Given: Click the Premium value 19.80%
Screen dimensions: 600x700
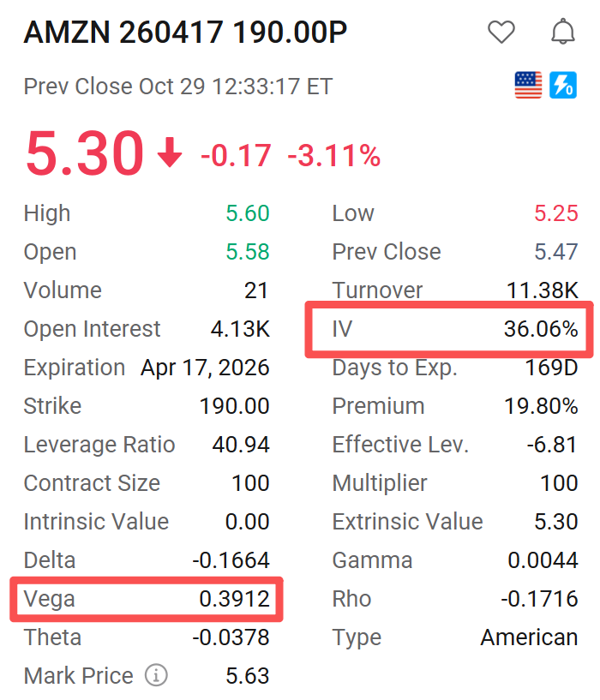Looking at the screenshot, I should (541, 406).
